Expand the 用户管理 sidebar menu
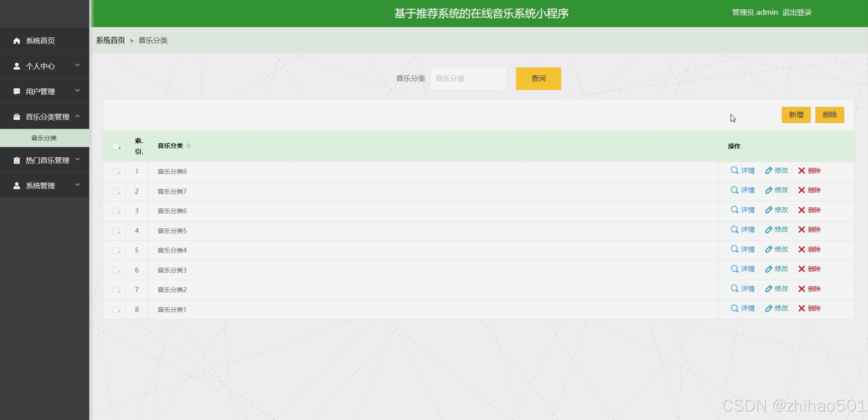Screen dimensions: 868x420 point(77,91)
